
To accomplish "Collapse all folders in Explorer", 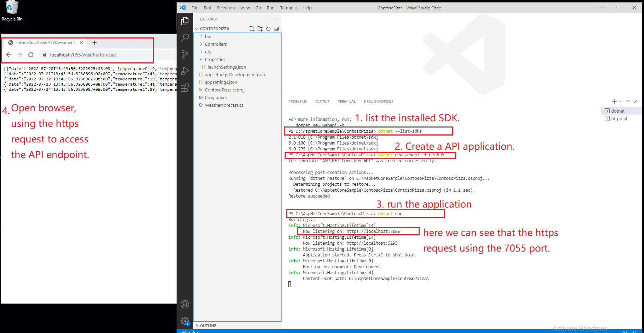I will (277, 29).
